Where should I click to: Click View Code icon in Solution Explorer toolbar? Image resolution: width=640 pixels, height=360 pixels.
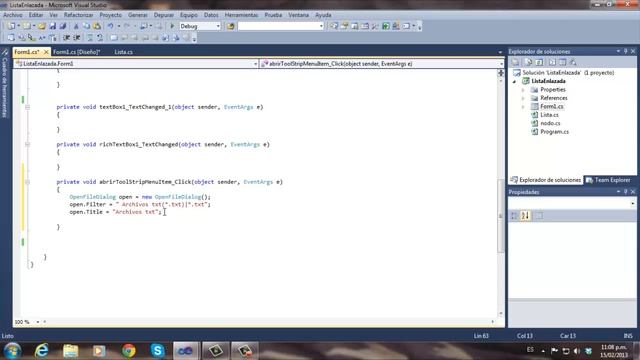coord(552,62)
